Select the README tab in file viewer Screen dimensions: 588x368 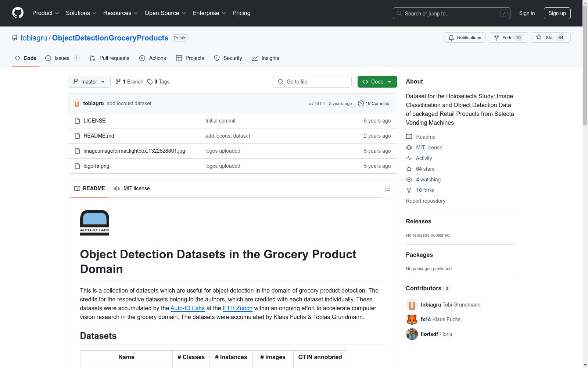pos(90,188)
